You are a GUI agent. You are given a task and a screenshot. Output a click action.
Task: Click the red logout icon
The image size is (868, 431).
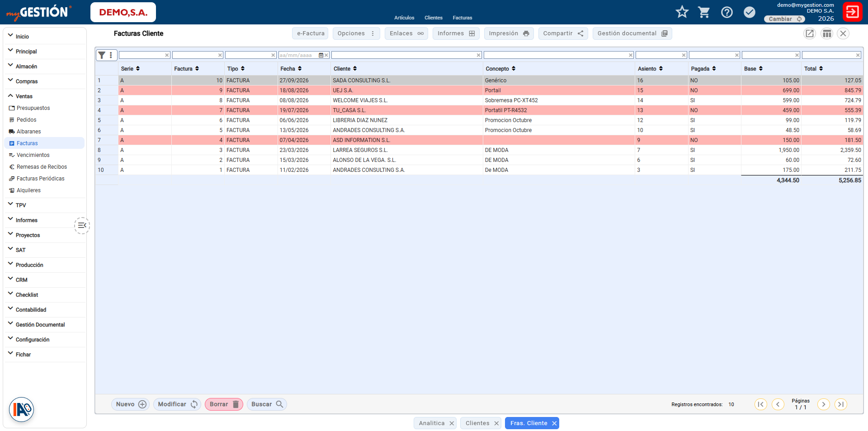click(x=852, y=12)
